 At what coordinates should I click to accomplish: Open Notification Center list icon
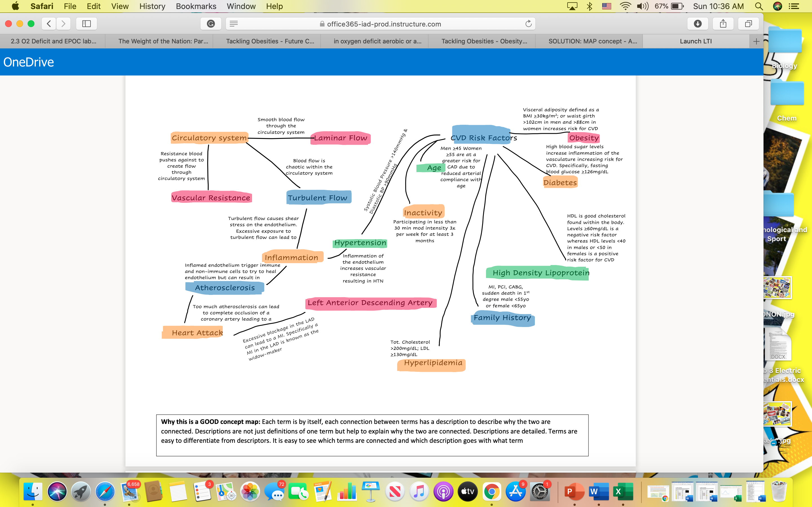pyautogui.click(x=794, y=6)
